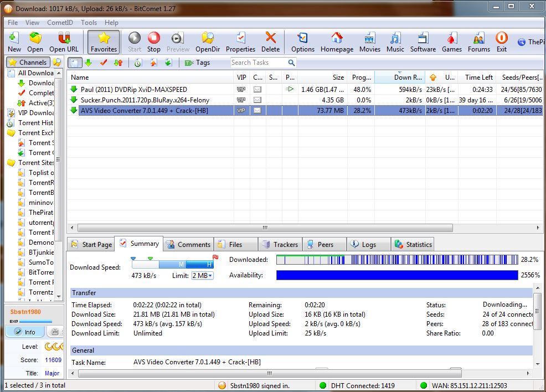Click the folder search icon beside Channels
The image size is (546, 392).
pos(57,63)
